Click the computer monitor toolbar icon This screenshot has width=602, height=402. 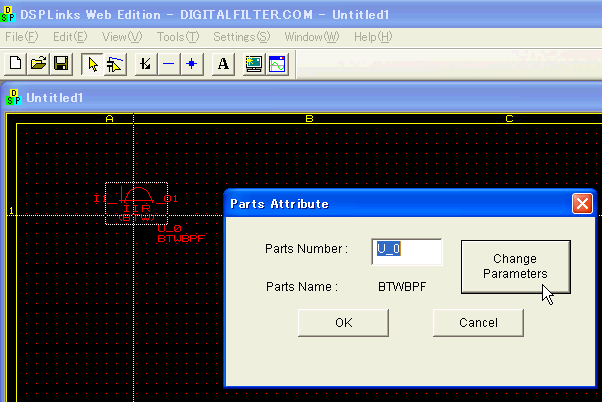[254, 63]
